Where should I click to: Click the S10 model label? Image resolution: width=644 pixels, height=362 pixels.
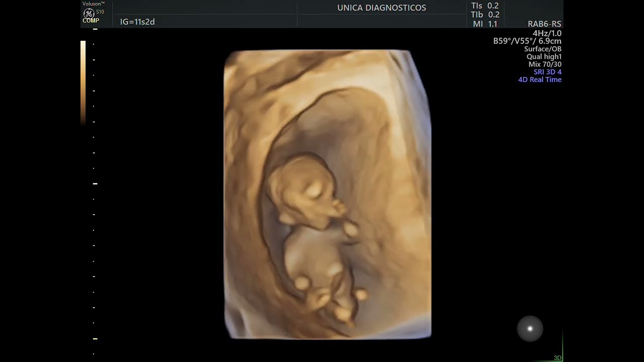100,12
